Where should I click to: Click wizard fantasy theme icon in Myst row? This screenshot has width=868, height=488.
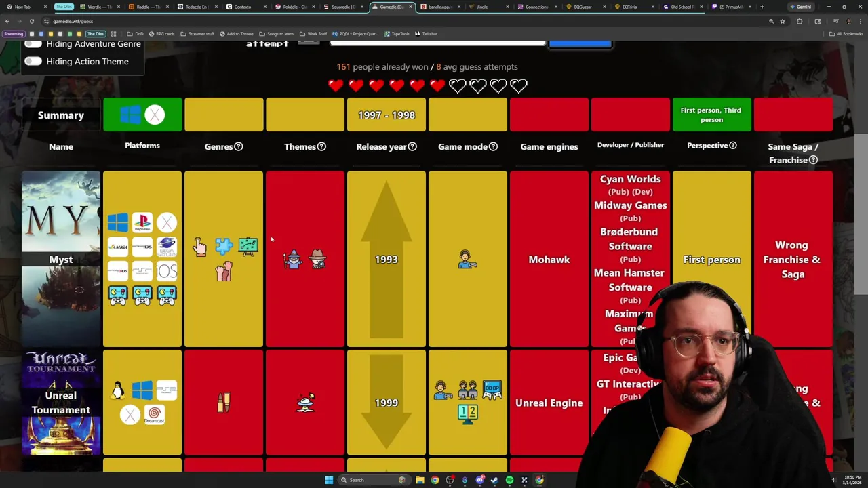coord(293,259)
